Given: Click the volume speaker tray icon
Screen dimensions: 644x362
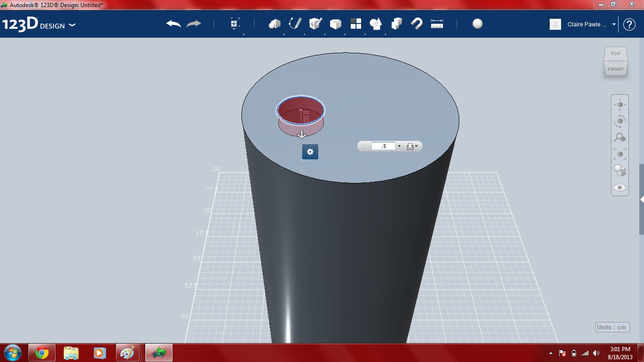Looking at the screenshot, I should coord(596,353).
